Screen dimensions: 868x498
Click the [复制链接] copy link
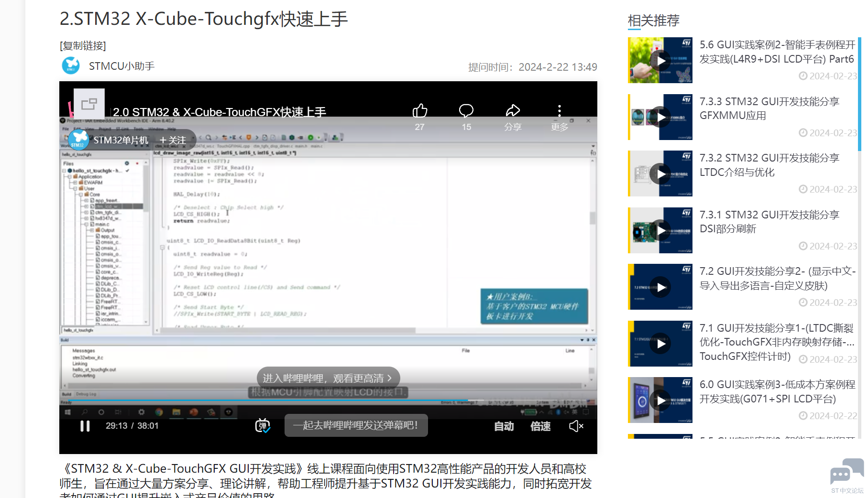[83, 45]
